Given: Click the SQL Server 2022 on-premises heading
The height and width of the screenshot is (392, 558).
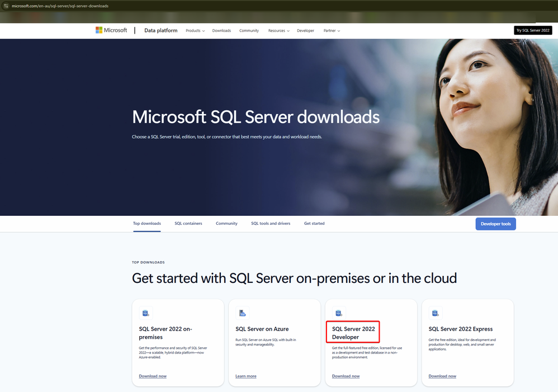Looking at the screenshot, I should coord(165,333).
